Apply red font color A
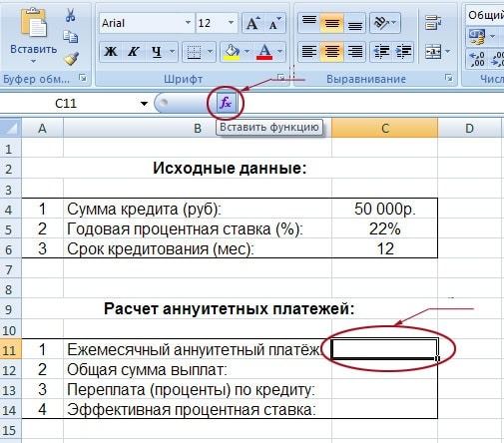 (x=264, y=52)
